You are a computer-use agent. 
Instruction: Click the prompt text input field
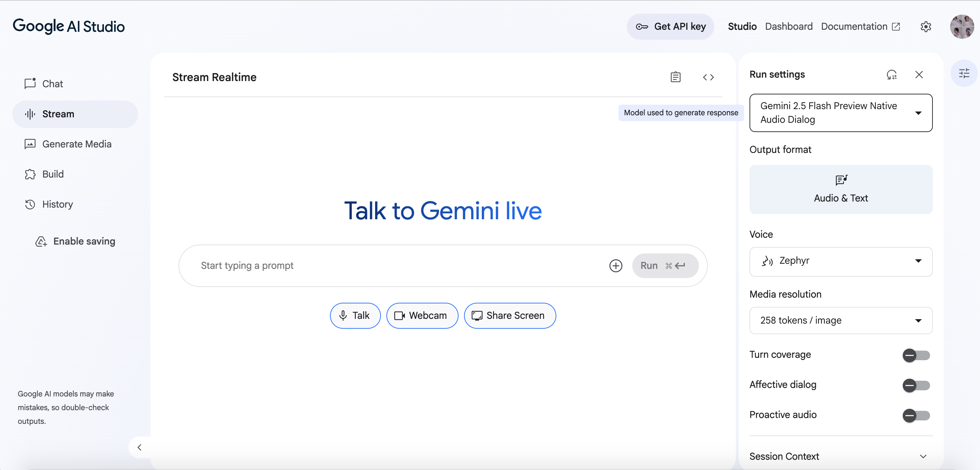[399, 266]
